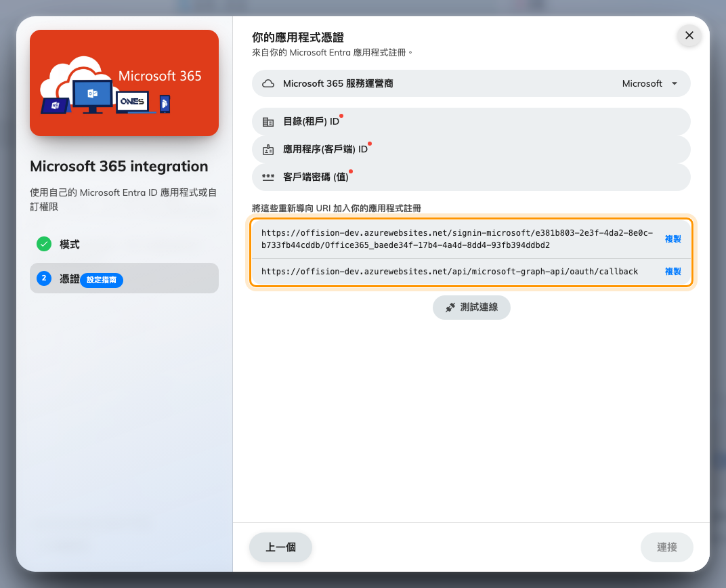
Task: Click the badge icon beside 應用程序(客戶端) ID
Action: coord(268,150)
